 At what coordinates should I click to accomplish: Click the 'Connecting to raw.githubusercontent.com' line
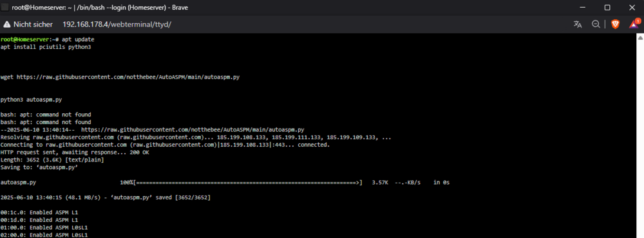point(165,145)
